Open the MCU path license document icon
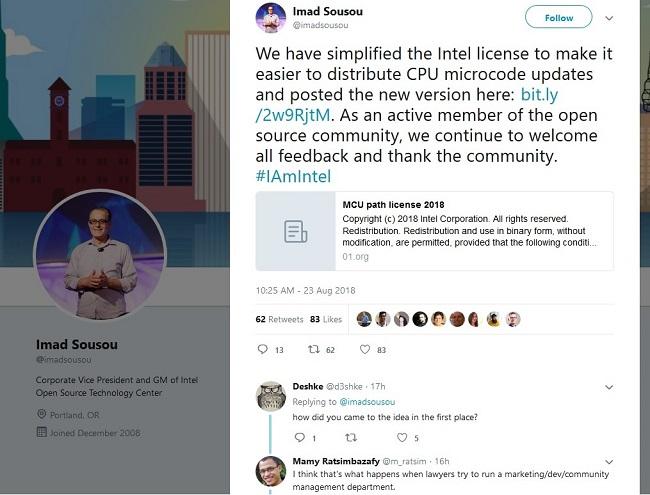The height and width of the screenshot is (495, 650). coord(296,231)
